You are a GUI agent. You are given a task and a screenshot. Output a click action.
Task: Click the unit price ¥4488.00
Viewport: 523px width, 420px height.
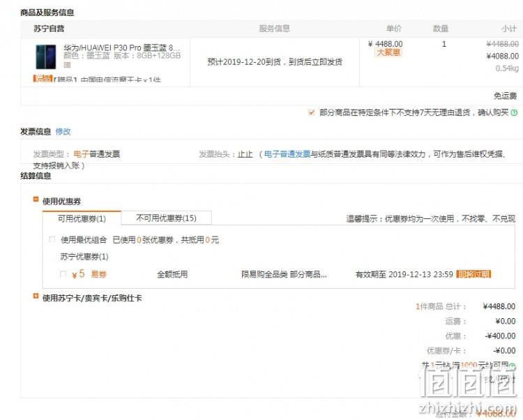click(385, 44)
